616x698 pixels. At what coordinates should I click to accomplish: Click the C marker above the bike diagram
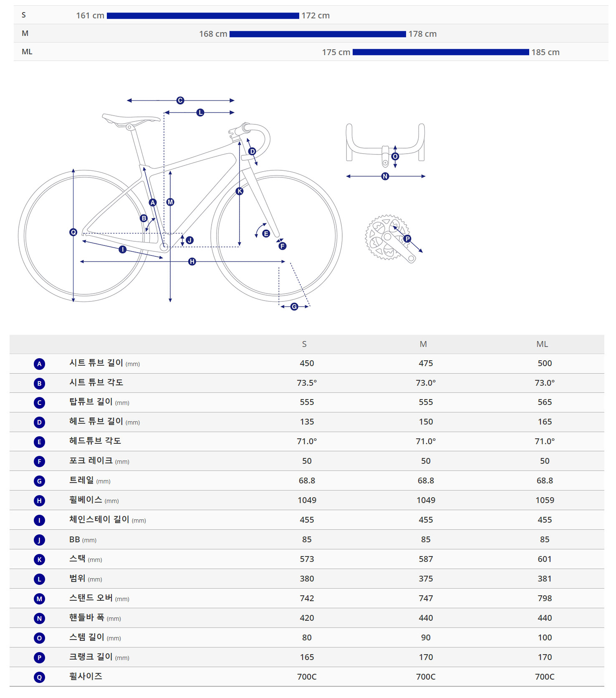(x=180, y=101)
